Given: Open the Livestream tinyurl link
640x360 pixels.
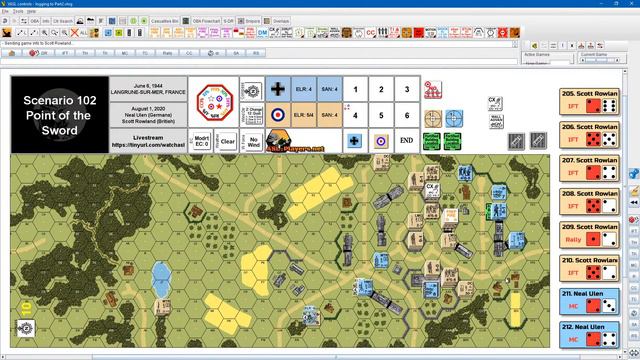Looking at the screenshot, I should pos(148,145).
